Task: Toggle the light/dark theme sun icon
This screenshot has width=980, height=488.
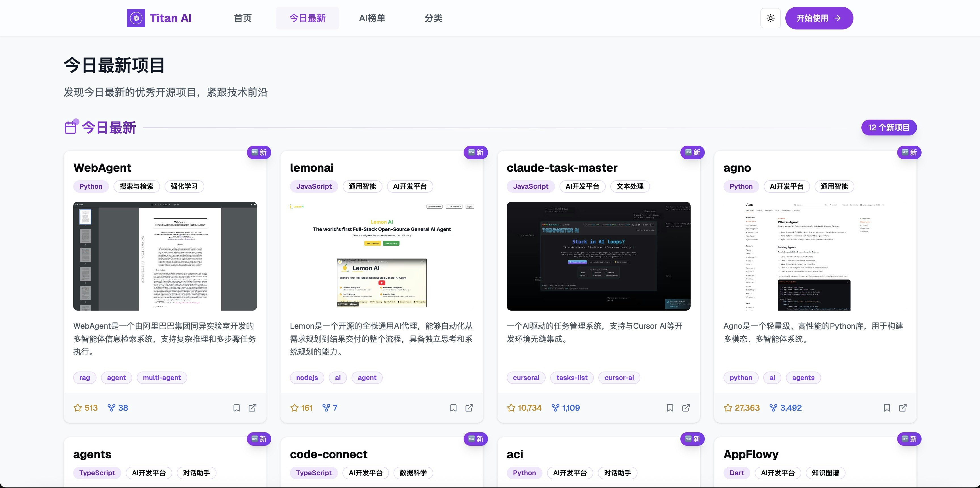Action: click(x=770, y=18)
